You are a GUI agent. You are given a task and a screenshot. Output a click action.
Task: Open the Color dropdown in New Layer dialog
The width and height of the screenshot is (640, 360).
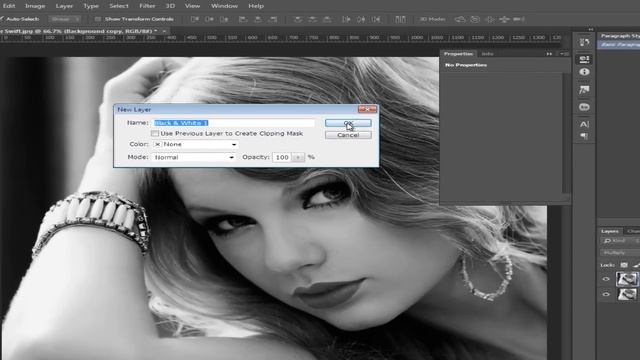(x=196, y=144)
